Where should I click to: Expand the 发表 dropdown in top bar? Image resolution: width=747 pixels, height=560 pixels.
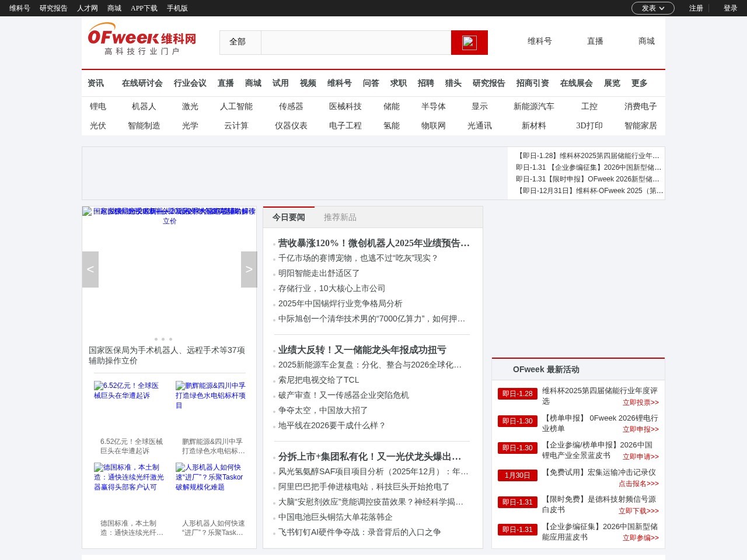click(x=652, y=8)
